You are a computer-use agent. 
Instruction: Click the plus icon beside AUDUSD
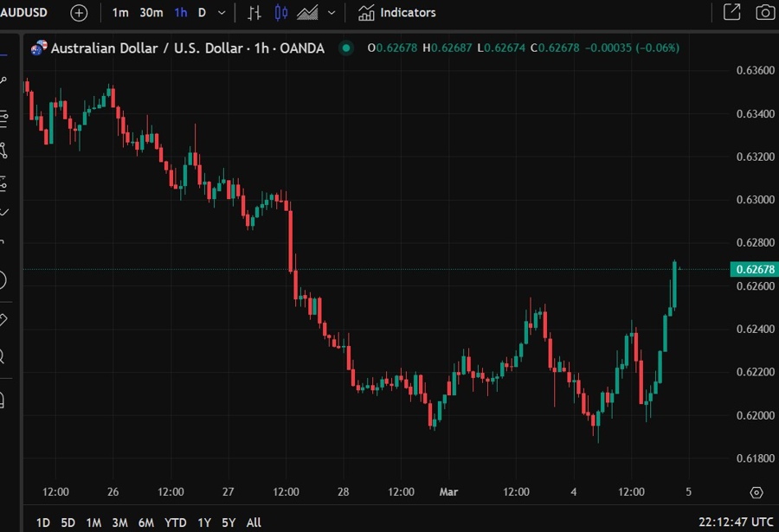78,12
